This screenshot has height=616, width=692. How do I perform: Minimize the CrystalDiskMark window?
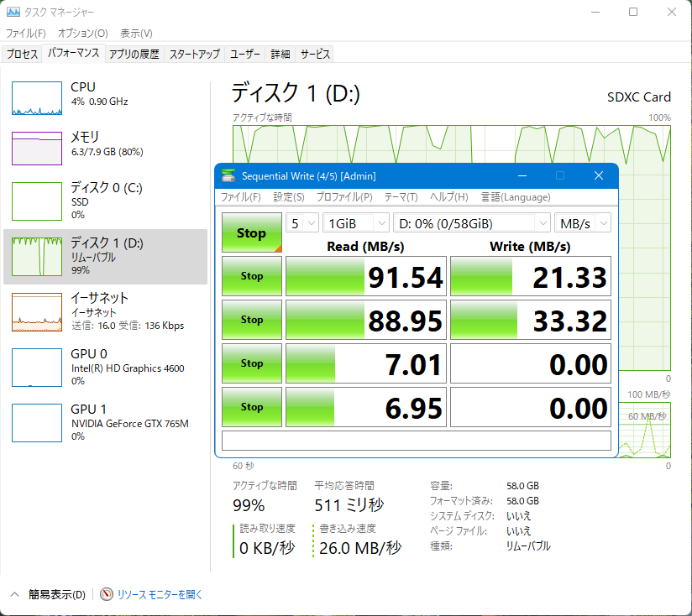point(522,175)
